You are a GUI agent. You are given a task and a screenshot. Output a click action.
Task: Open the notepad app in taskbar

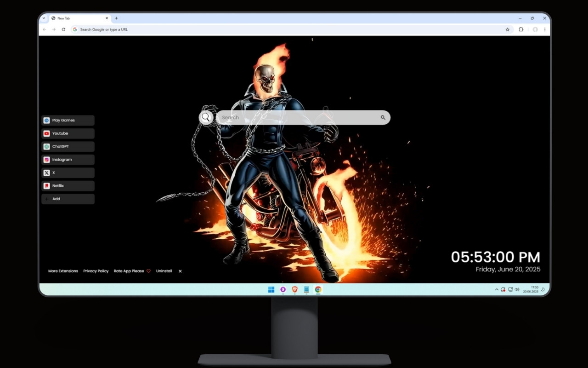point(306,289)
